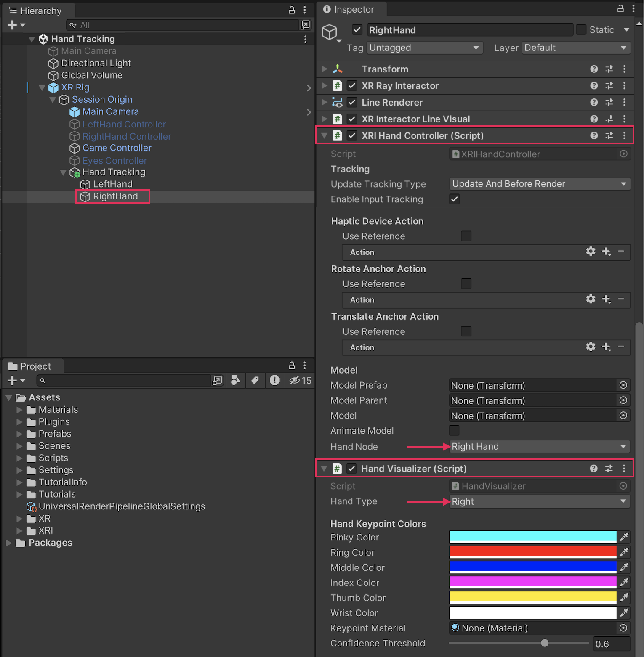Open help for XR Ray Interactor

coord(594,86)
